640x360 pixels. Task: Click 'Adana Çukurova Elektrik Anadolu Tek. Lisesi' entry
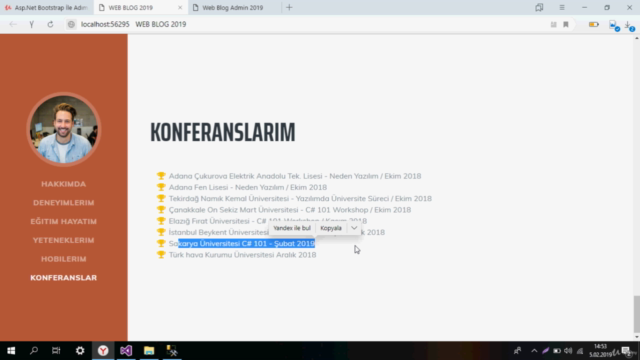(x=295, y=176)
